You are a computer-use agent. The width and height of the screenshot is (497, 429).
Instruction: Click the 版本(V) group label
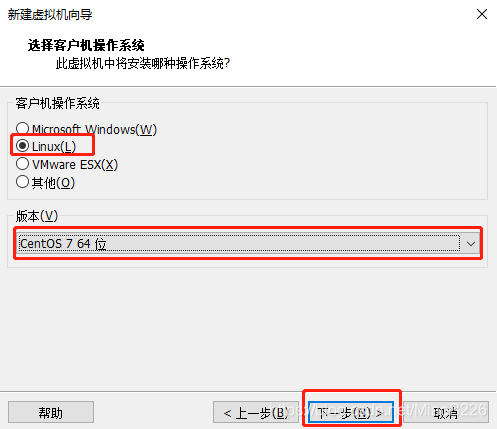pyautogui.click(x=37, y=216)
